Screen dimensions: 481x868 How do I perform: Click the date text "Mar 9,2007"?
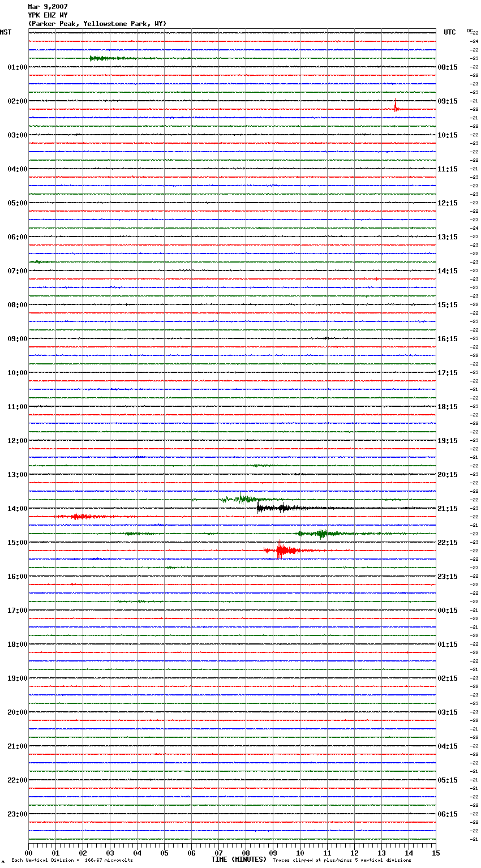point(48,7)
